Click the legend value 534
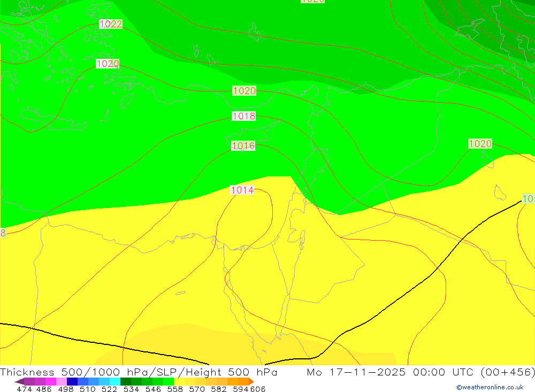This screenshot has width=535, height=392. point(132,389)
